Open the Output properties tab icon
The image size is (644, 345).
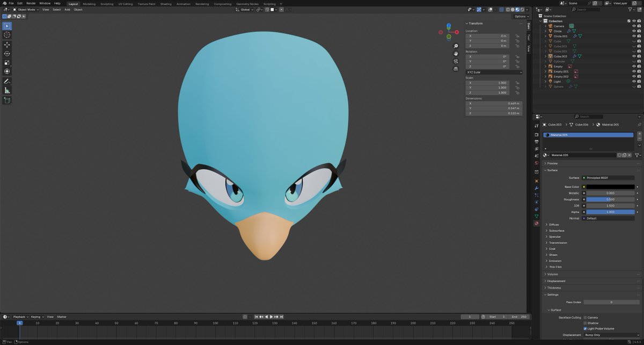[x=536, y=142]
